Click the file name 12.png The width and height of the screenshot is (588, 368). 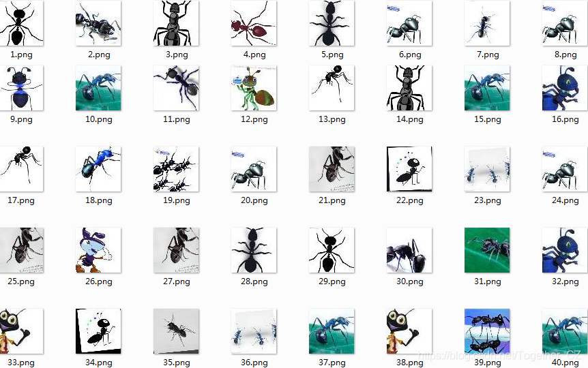254,119
